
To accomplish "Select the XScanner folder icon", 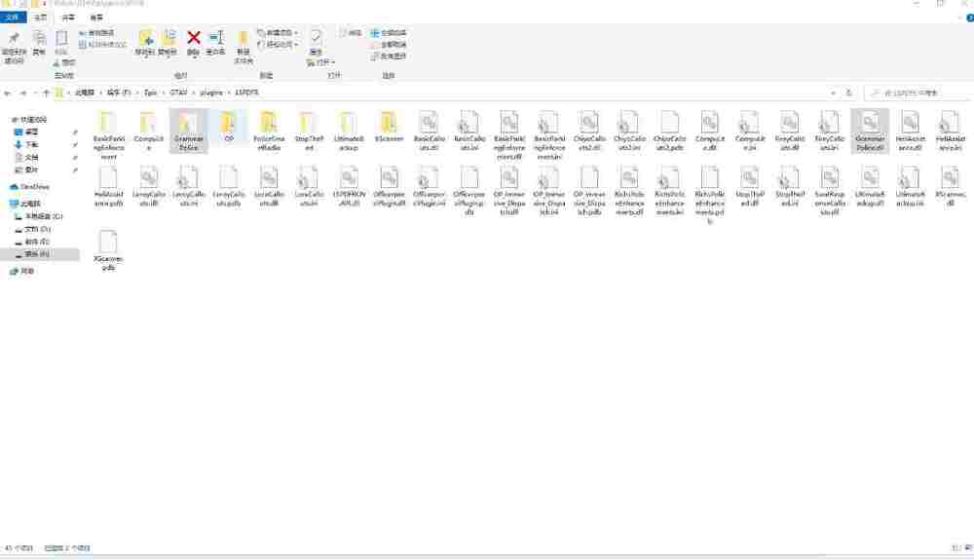I will coord(389,127).
